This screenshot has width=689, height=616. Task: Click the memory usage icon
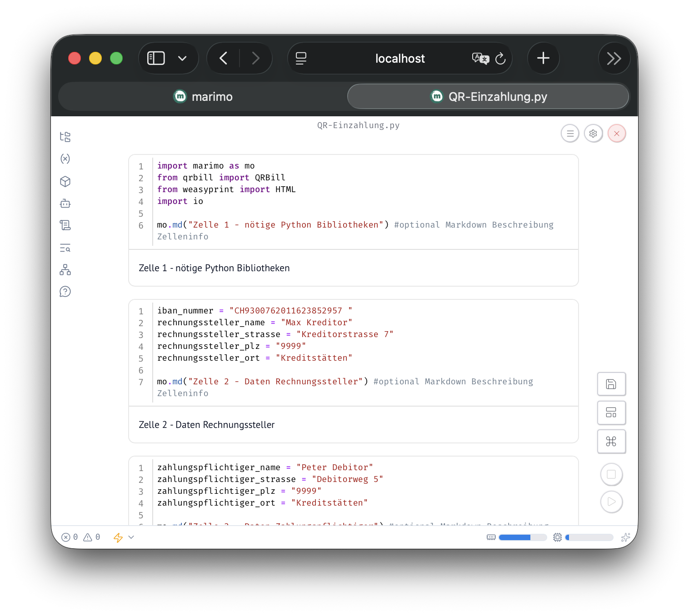pos(491,537)
